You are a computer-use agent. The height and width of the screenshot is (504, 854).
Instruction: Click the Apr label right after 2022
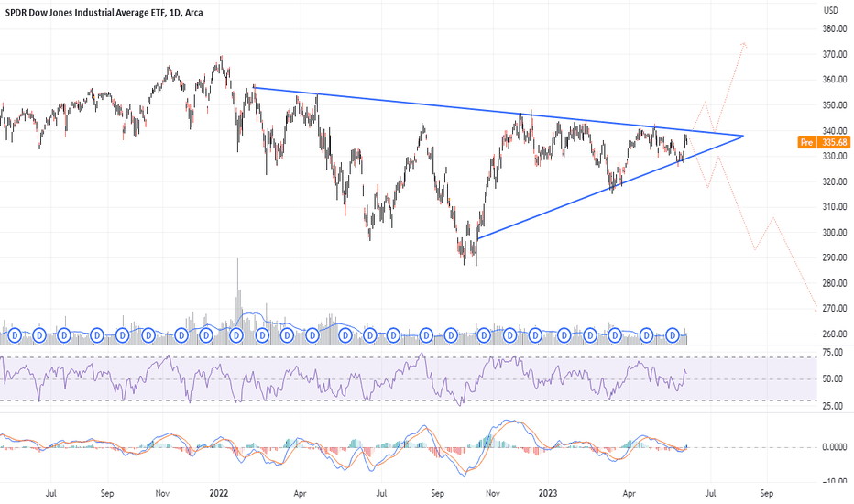(301, 494)
